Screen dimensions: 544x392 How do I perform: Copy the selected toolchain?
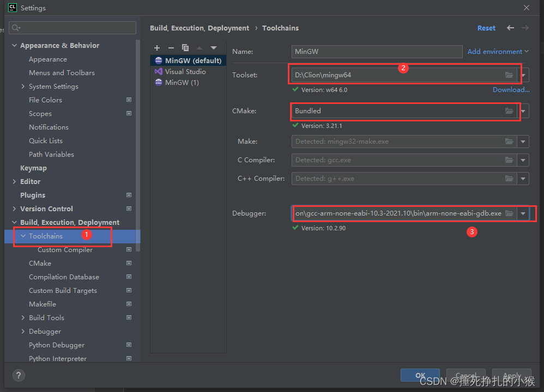coord(185,48)
